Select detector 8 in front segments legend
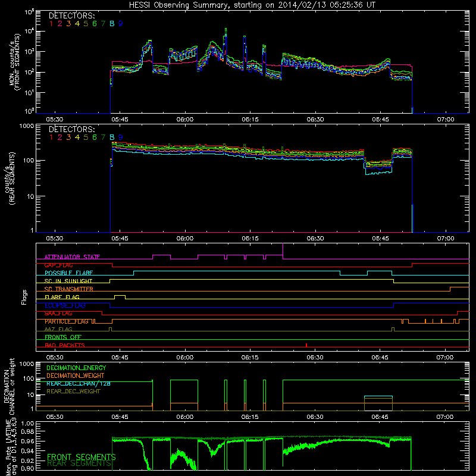Screen dimensions: 476x476 click(x=112, y=24)
